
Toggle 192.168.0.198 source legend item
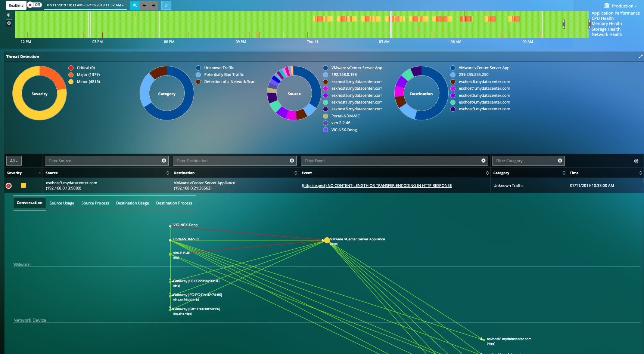pos(340,74)
